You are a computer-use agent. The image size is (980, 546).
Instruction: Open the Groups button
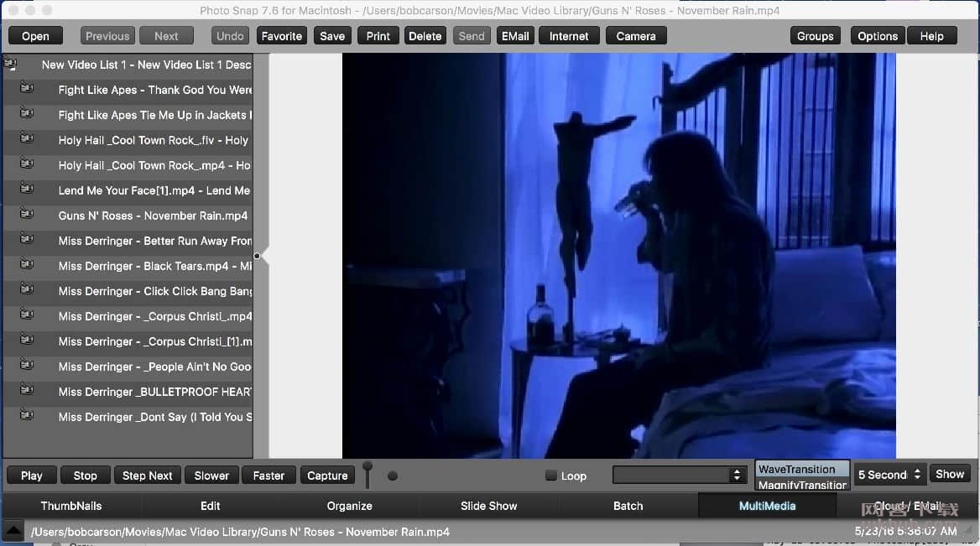tap(816, 36)
